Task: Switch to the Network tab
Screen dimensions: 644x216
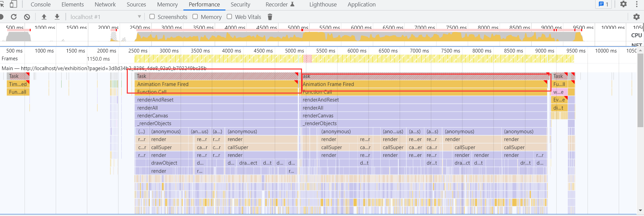Action: [x=105, y=4]
